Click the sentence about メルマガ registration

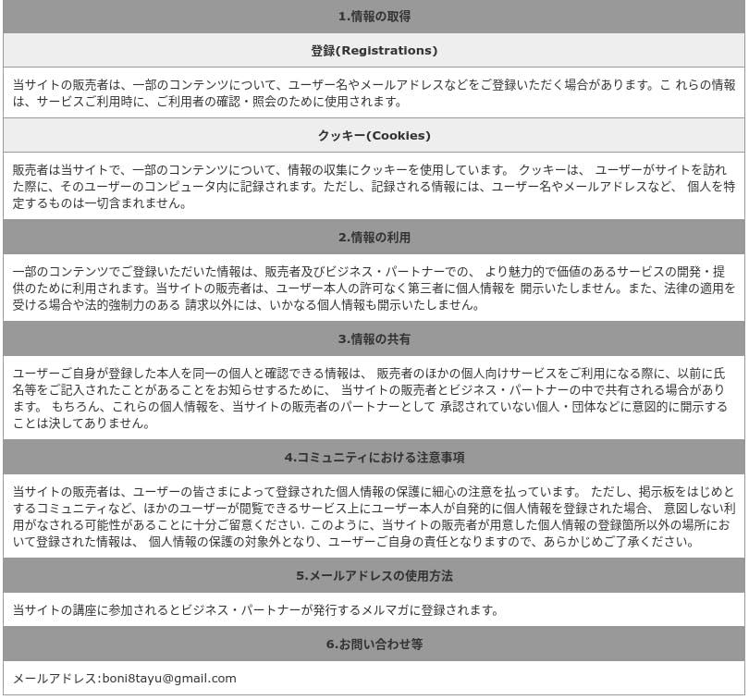[255, 610]
